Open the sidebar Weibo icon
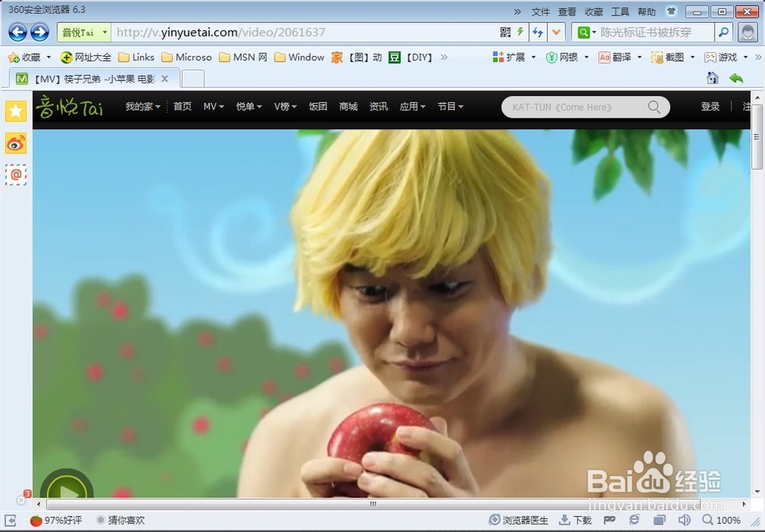Image resolution: width=765 pixels, height=532 pixels. point(15,144)
